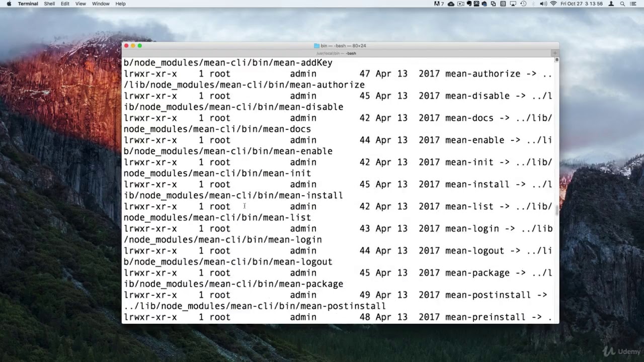Open the AirPlay display menu
The height and width of the screenshot is (362, 644).
click(513, 4)
